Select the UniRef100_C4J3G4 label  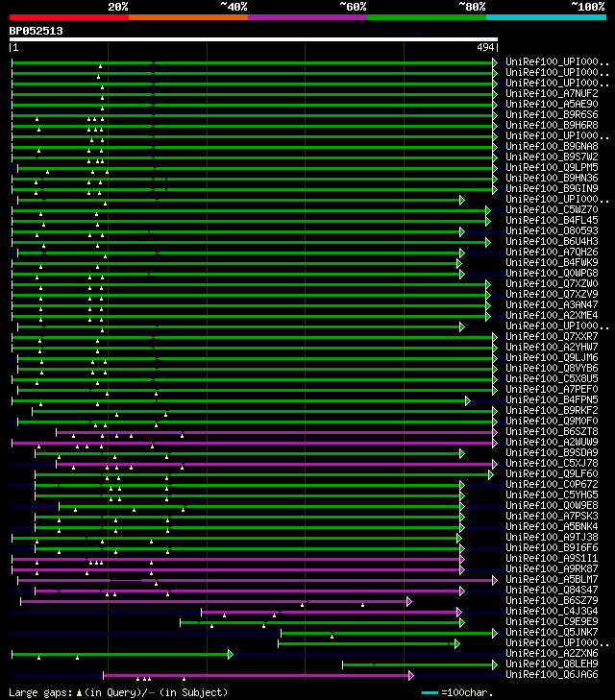552,611
